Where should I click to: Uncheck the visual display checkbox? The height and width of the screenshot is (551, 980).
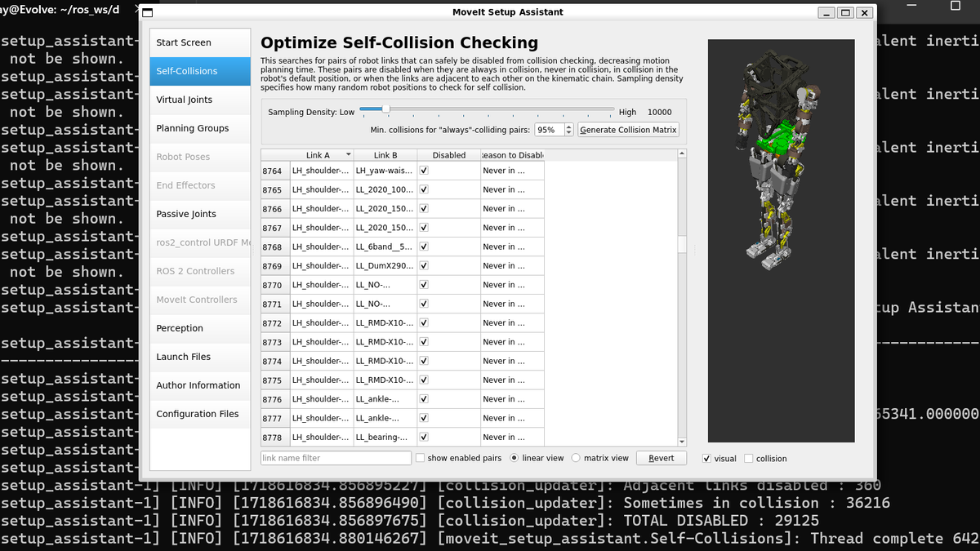point(706,459)
